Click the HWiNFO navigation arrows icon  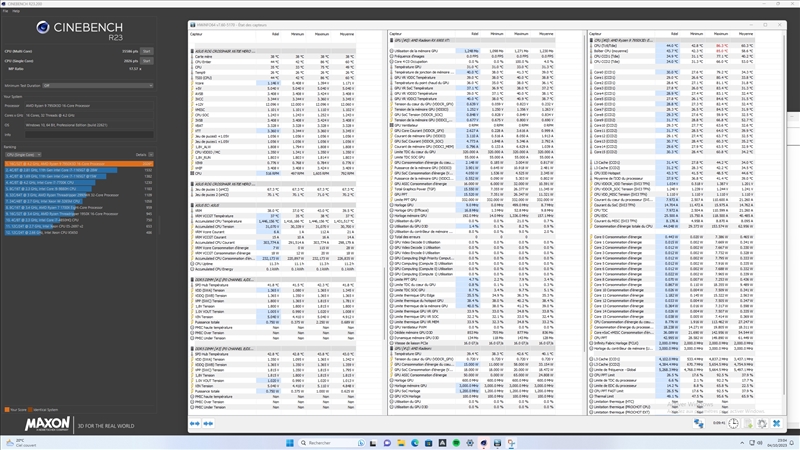[x=196, y=423]
